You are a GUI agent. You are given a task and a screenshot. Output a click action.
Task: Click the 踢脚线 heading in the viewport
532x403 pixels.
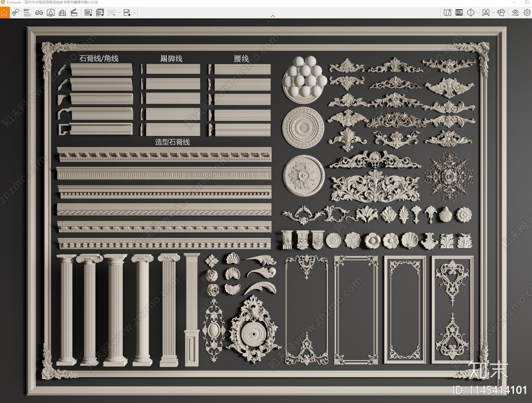(x=171, y=59)
